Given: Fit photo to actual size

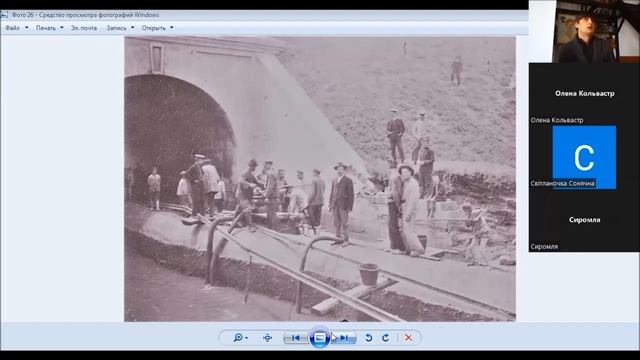Looking at the screenshot, I should coord(267,338).
